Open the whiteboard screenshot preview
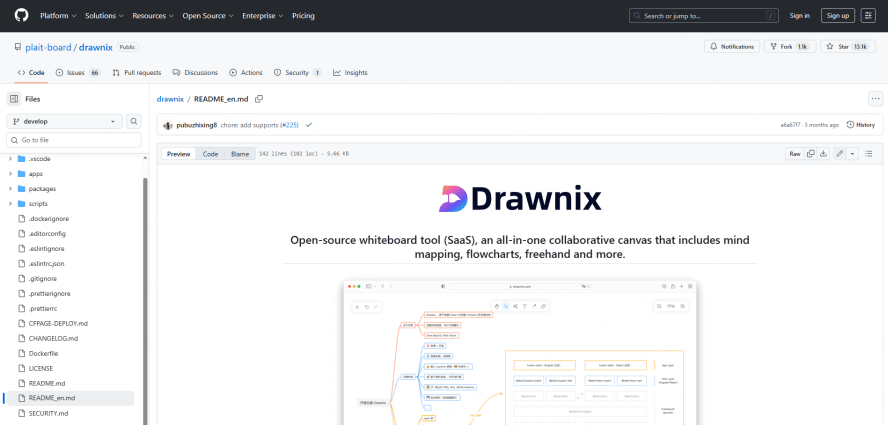The width and height of the screenshot is (888, 425). (x=520, y=351)
